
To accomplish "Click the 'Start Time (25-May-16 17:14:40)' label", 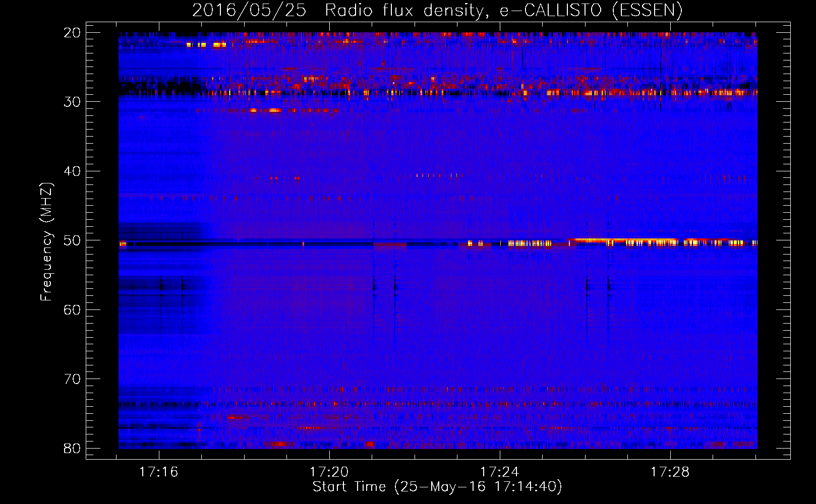I will (437, 487).
